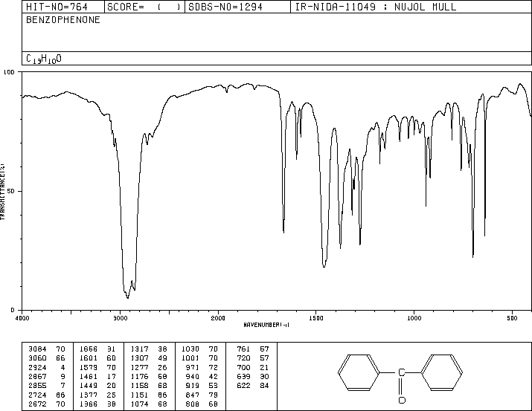
Task: Select peak table entry 1151
Action: [x=139, y=395]
